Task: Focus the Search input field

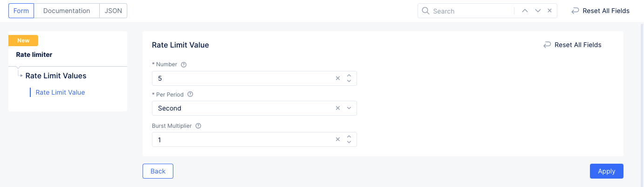Action: 471,11
